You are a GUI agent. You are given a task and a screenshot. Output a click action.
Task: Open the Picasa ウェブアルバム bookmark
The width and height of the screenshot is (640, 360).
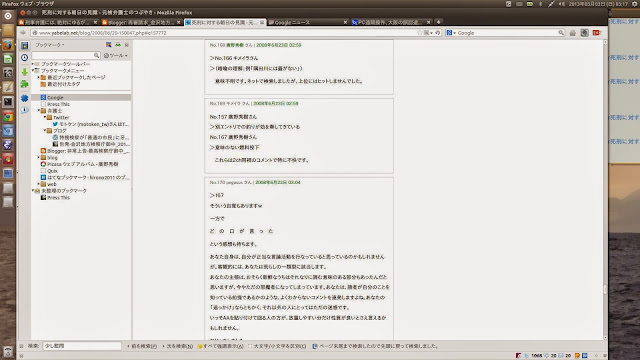pos(79,164)
